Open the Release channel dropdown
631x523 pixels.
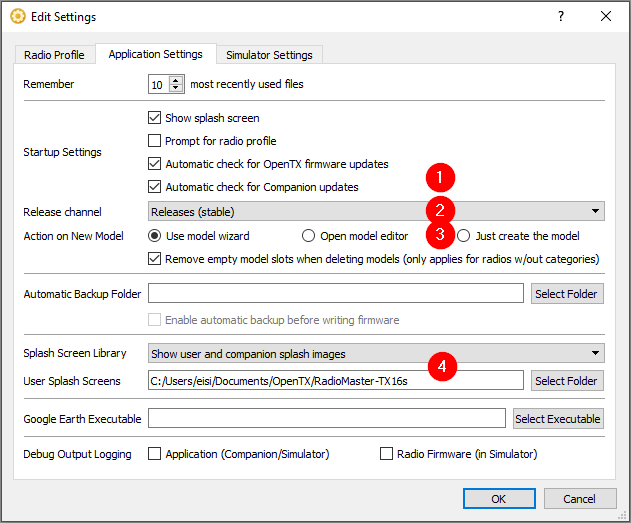click(x=376, y=212)
